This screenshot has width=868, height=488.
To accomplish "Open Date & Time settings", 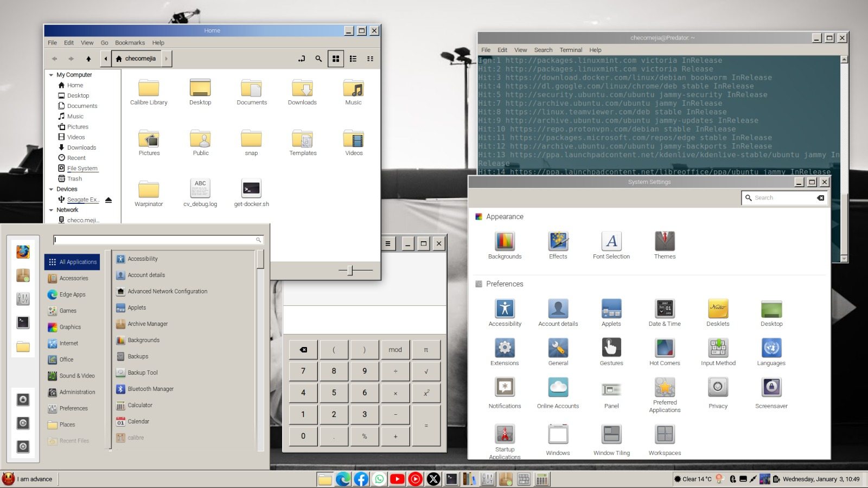I will [x=665, y=313].
